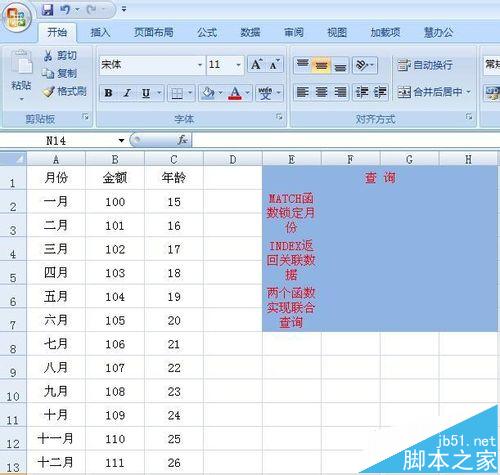Align text to top of cell

coord(303,64)
